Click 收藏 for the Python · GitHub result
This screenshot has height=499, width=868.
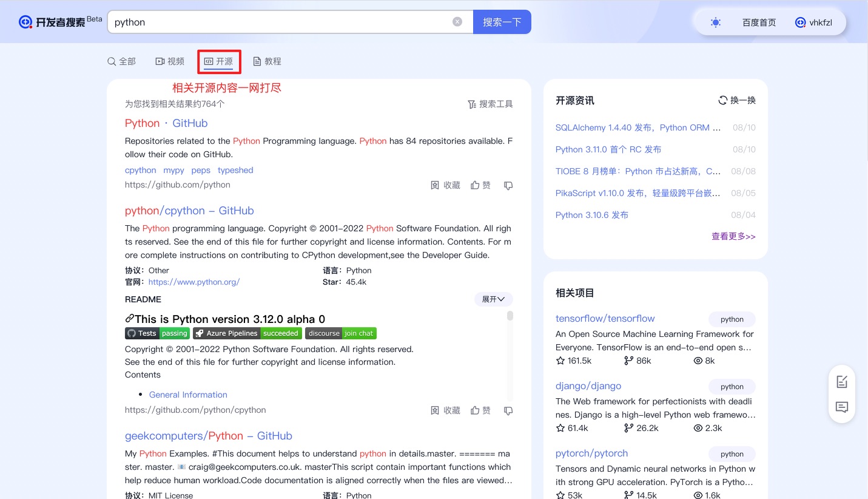click(x=445, y=185)
